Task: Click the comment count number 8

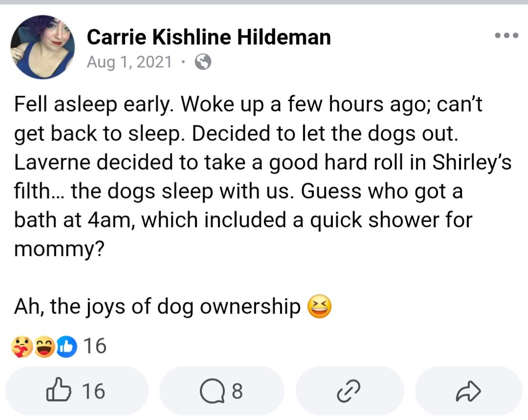Action: pos(237,391)
